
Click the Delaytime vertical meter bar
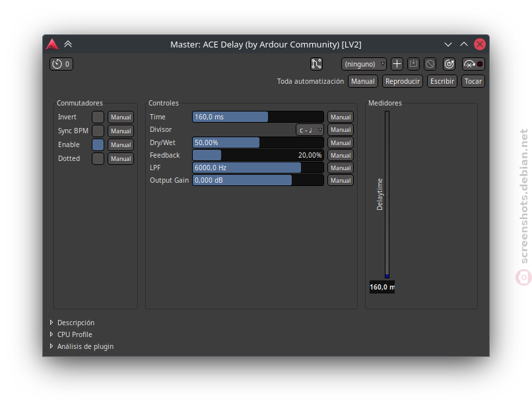click(x=387, y=195)
